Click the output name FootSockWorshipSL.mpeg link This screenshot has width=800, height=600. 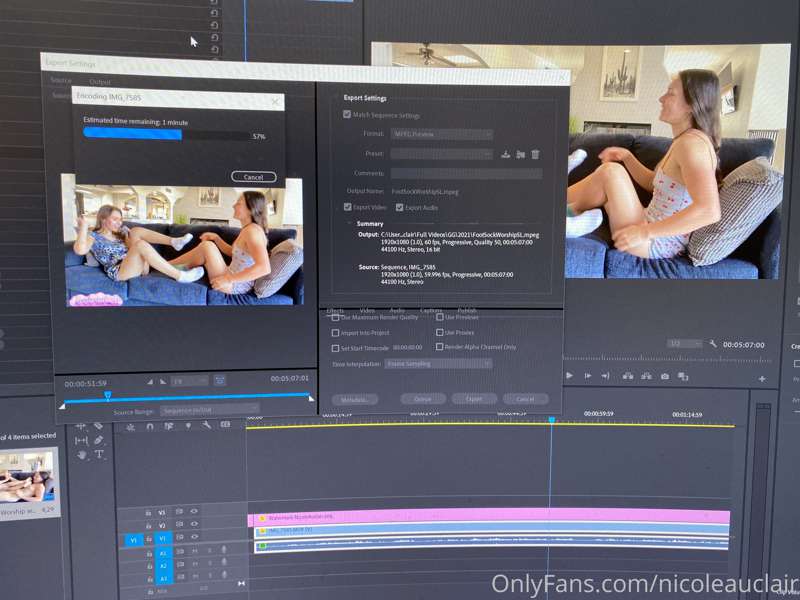pyautogui.click(x=425, y=192)
